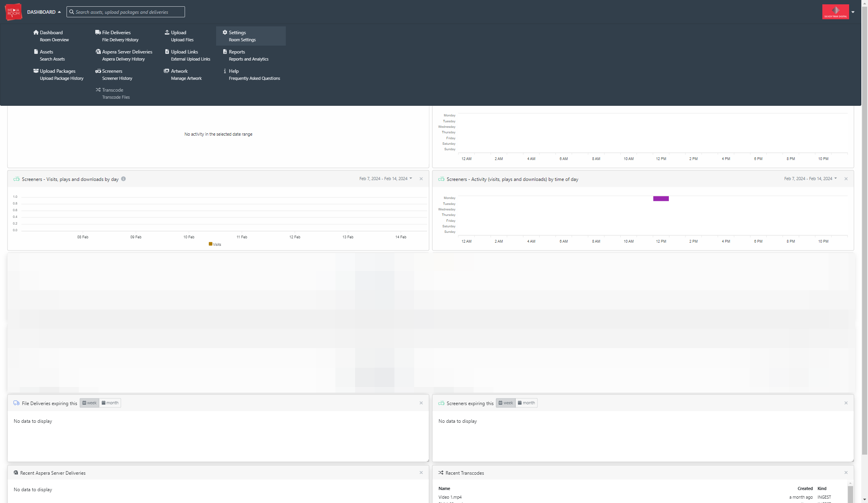Click the Dashboard home icon in menu
Screen dimensions: 868x503
pyautogui.click(x=36, y=32)
